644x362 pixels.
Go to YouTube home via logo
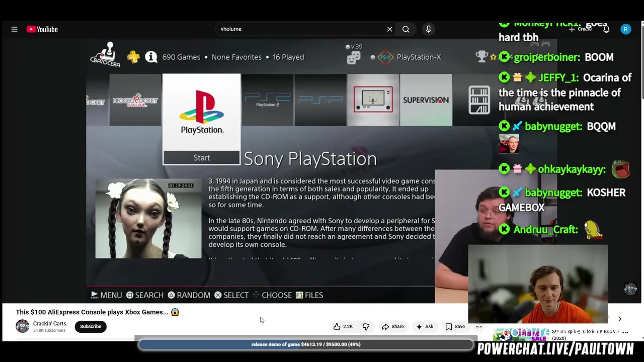click(x=42, y=29)
